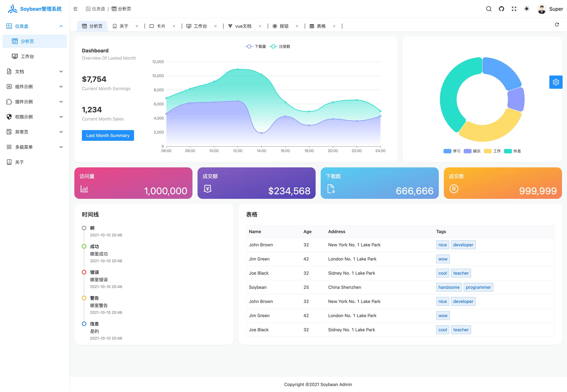The height and width of the screenshot is (392, 567).
Task: Click the workbench monitor icon in sidebar
Action: [x=15, y=56]
